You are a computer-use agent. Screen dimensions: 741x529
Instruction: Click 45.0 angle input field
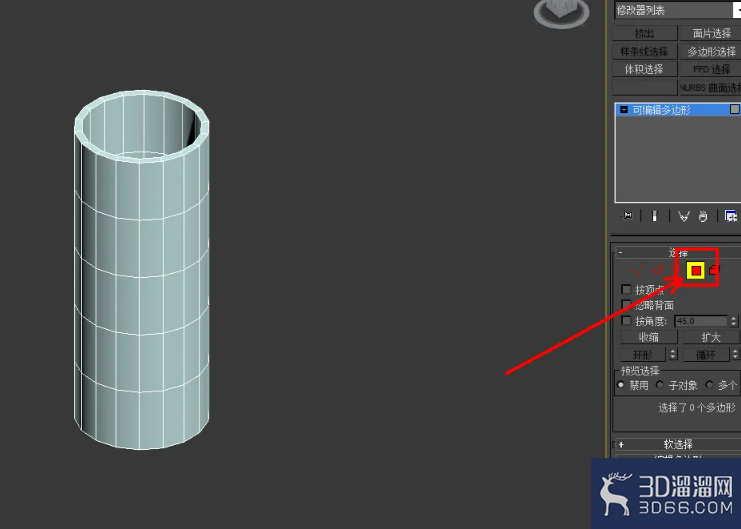coord(700,321)
